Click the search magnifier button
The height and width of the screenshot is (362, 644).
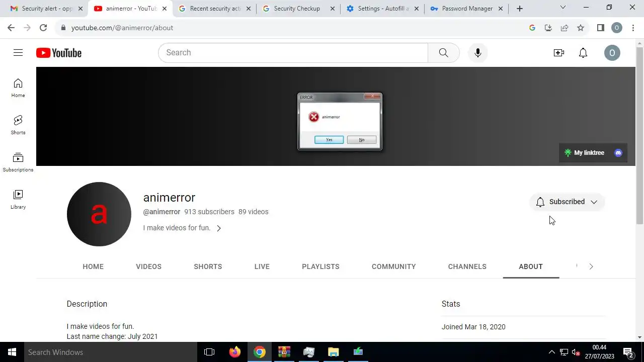[x=443, y=53]
